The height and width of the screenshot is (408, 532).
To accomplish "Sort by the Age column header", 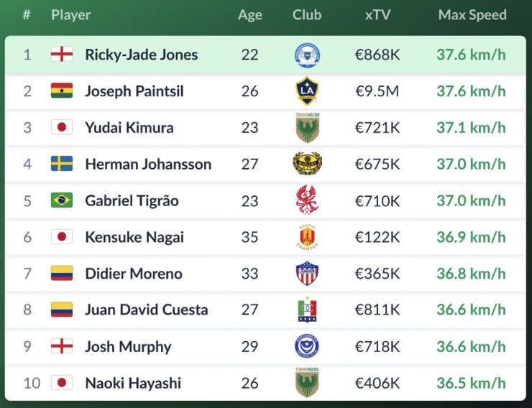I will (250, 15).
